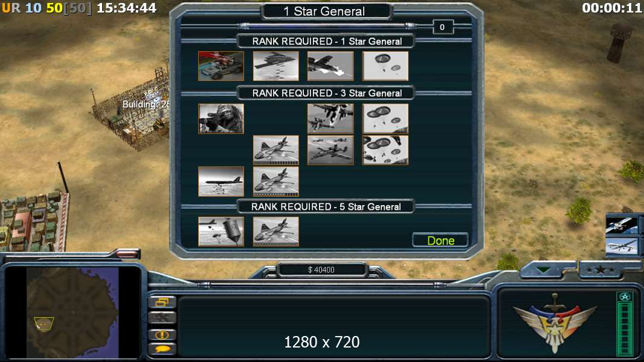Pick the three-parachute paradrop level 2 icon
Image resolution: width=644 pixels, height=362 pixels.
tap(385, 118)
